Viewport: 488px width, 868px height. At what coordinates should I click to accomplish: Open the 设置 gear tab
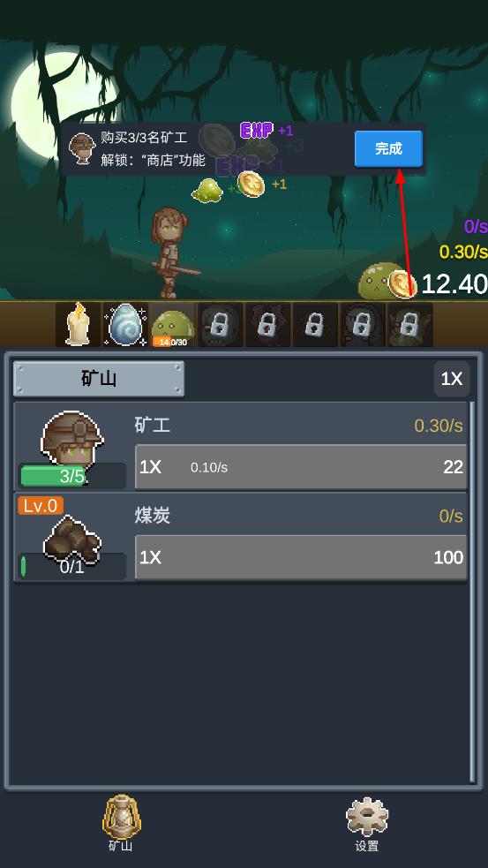coord(367,824)
